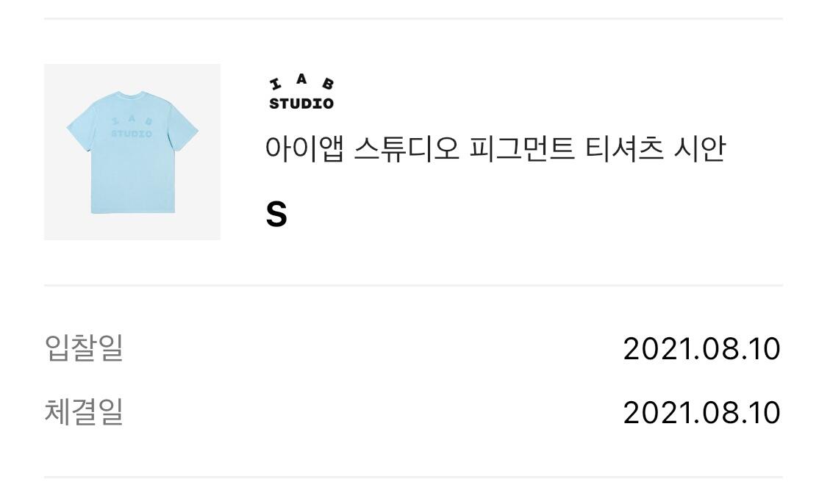Click the arched I A B letters in the logo

[301, 84]
